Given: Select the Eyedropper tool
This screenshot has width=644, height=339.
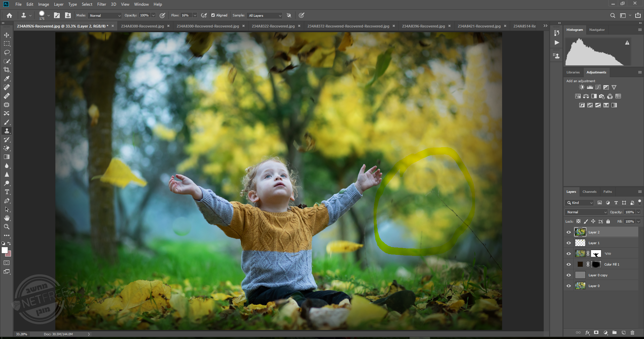Looking at the screenshot, I should (x=7, y=78).
